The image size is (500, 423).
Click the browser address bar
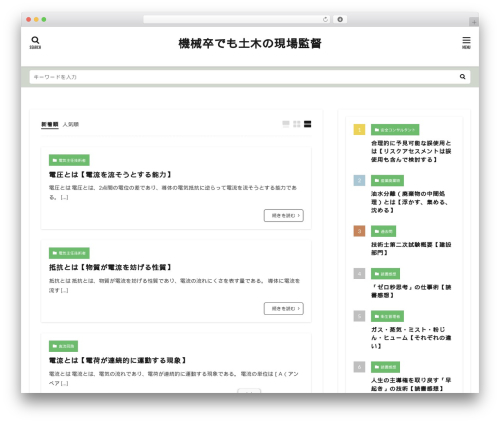coord(237,19)
